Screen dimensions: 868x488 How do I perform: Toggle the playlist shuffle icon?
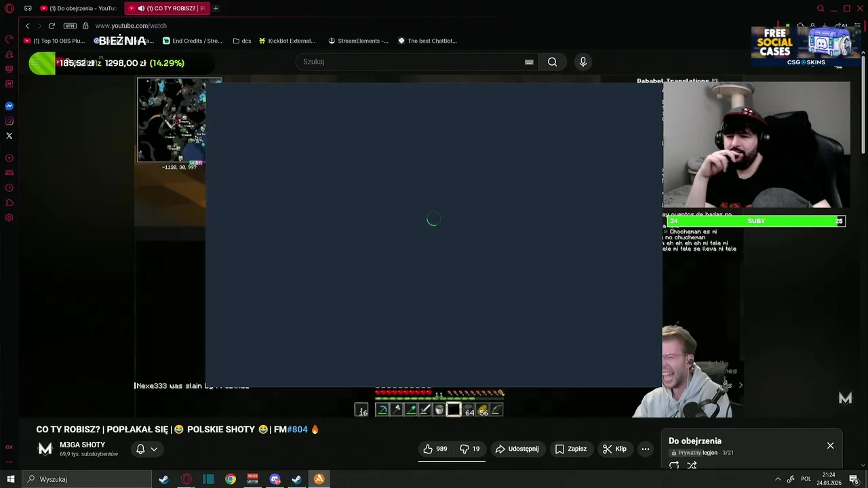[x=692, y=465]
